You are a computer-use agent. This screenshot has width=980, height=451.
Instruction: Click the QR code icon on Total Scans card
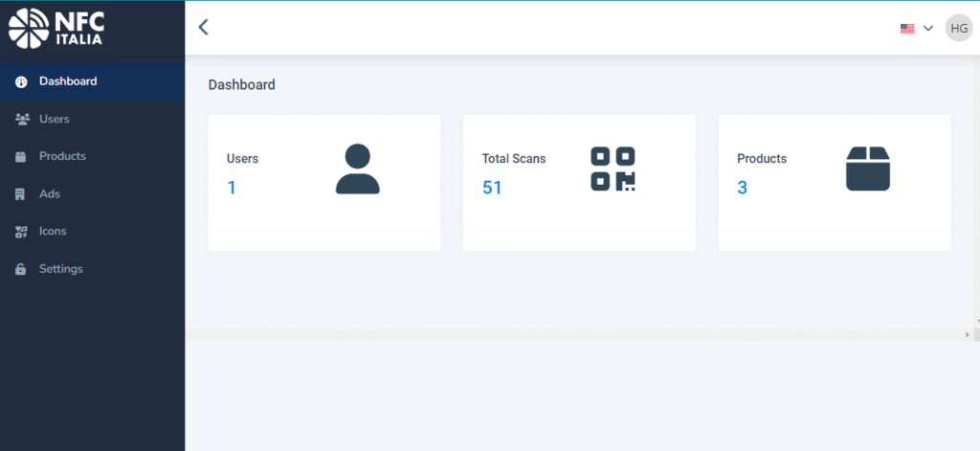(x=612, y=169)
